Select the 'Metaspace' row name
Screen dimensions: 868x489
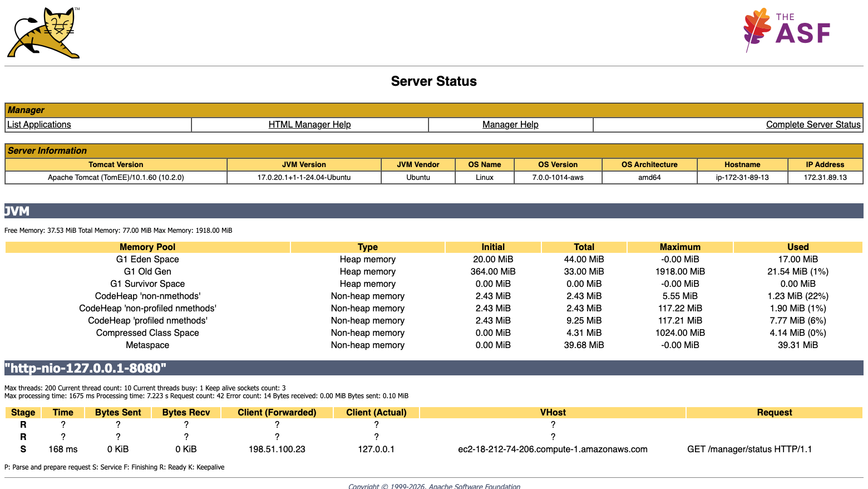tap(147, 345)
